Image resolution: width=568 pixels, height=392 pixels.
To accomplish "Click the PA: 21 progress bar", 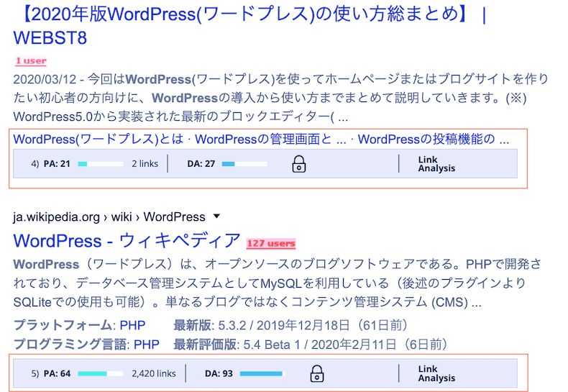I will pos(101,164).
